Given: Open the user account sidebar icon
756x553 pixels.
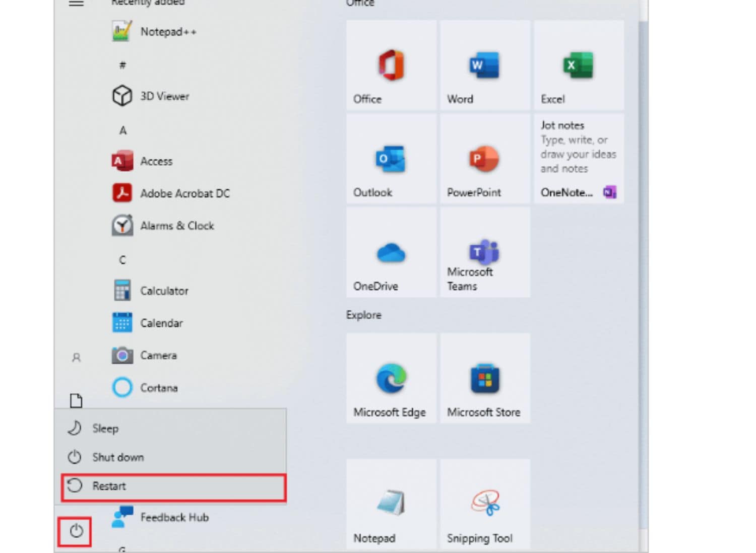Looking at the screenshot, I should (76, 358).
